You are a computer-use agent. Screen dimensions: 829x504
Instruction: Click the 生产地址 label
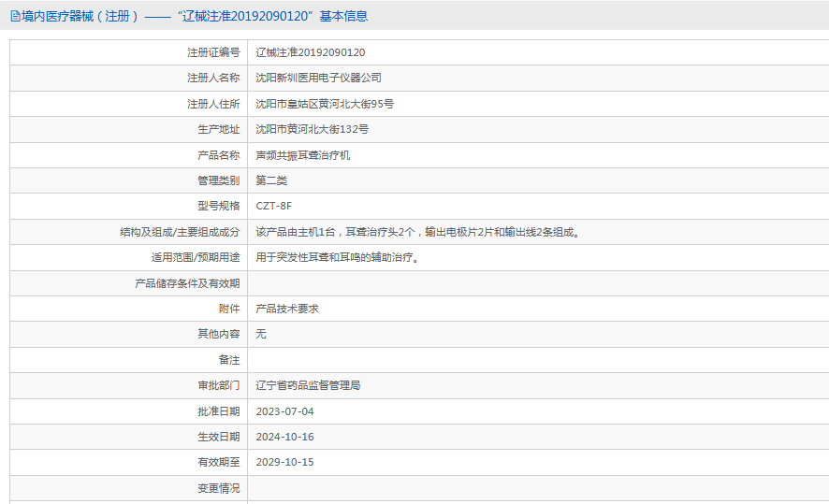[219, 129]
